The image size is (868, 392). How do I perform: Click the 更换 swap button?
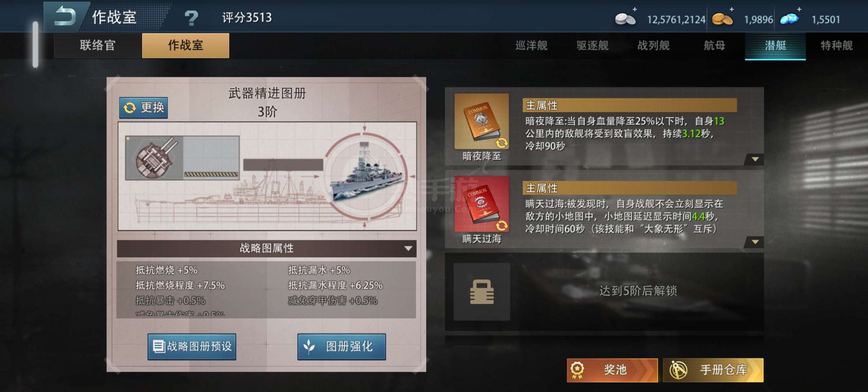click(143, 108)
